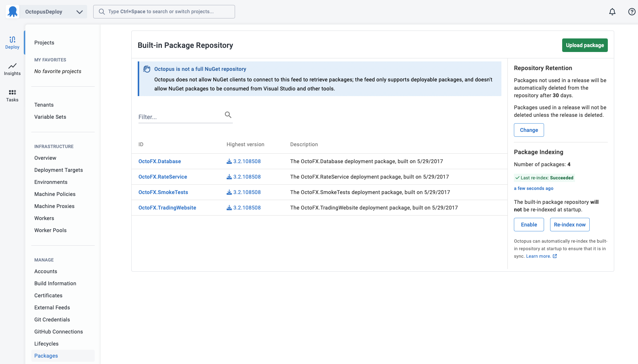Click the Change retention button
Screen dimensions: 638x364
click(x=529, y=130)
